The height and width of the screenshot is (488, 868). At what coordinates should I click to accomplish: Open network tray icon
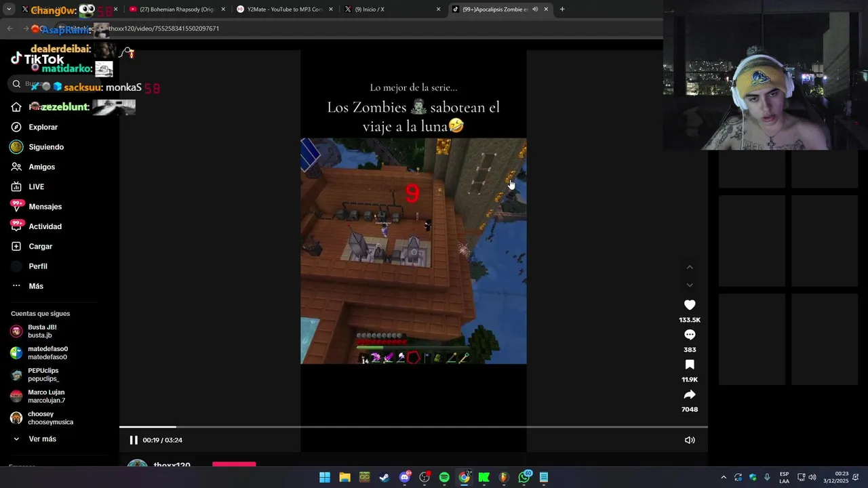(801, 477)
